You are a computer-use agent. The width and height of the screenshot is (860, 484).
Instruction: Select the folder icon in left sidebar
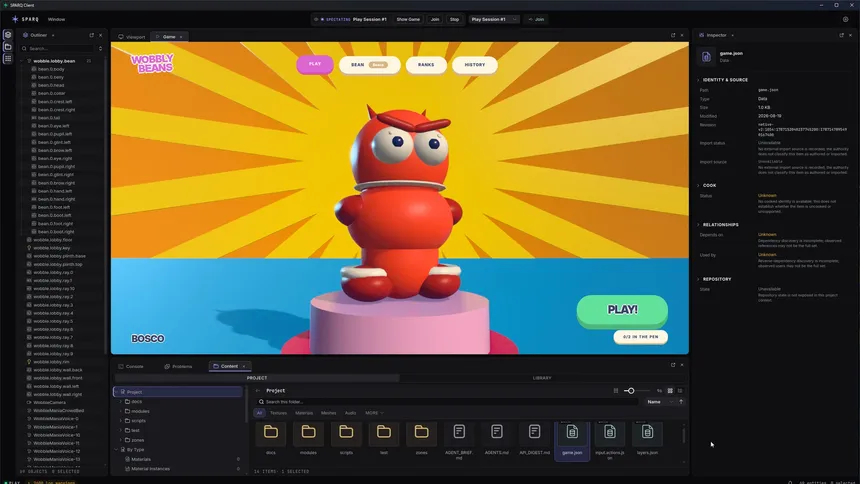(x=8, y=47)
